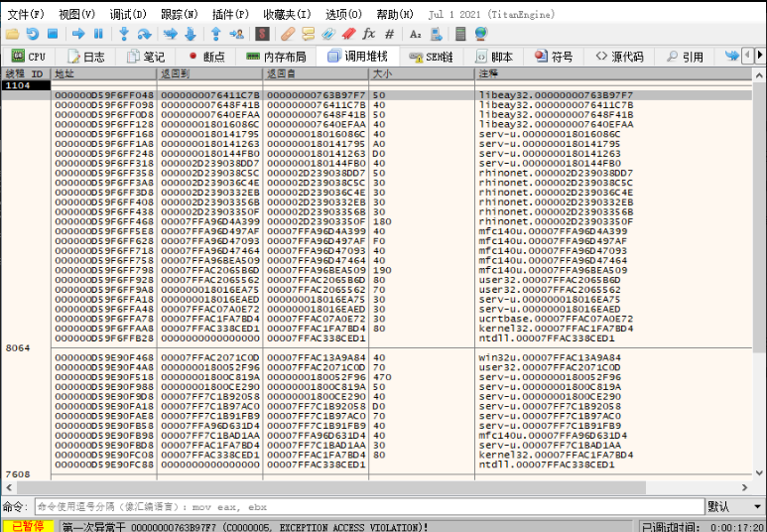Find intermodular calls phone icon
Image resolution: width=767 pixels, height=532 pixels.
(436, 34)
